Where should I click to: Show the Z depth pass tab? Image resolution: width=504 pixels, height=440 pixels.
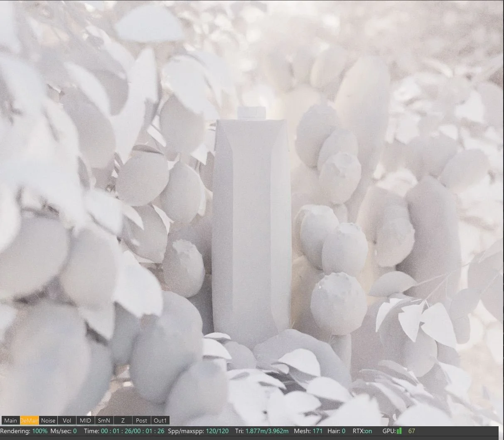coord(123,420)
